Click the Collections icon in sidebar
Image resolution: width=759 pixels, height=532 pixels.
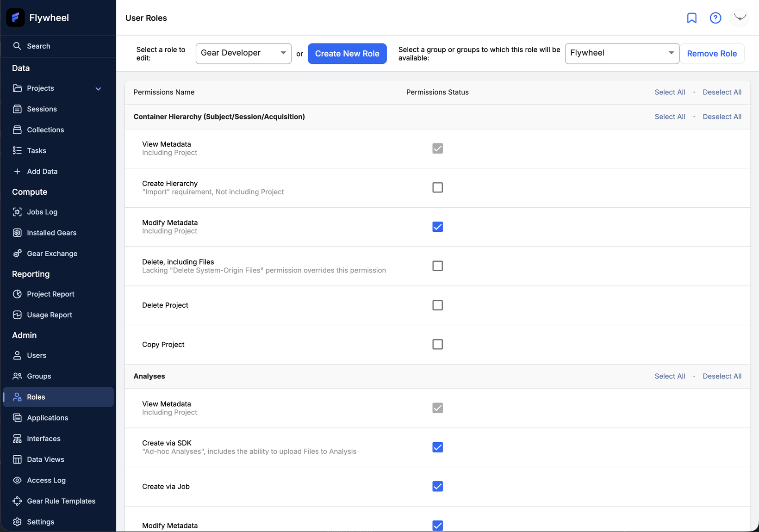point(17,130)
